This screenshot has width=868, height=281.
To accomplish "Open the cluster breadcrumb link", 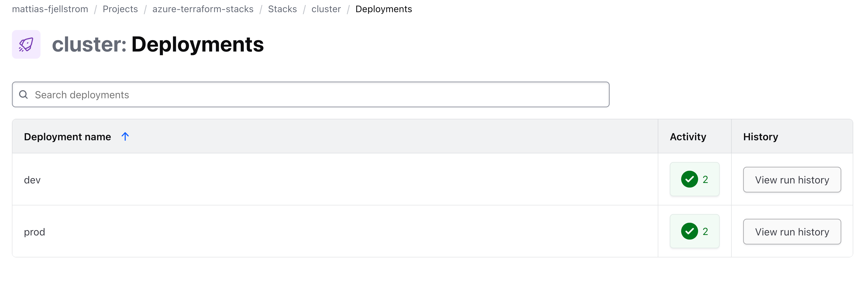I will tap(326, 9).
